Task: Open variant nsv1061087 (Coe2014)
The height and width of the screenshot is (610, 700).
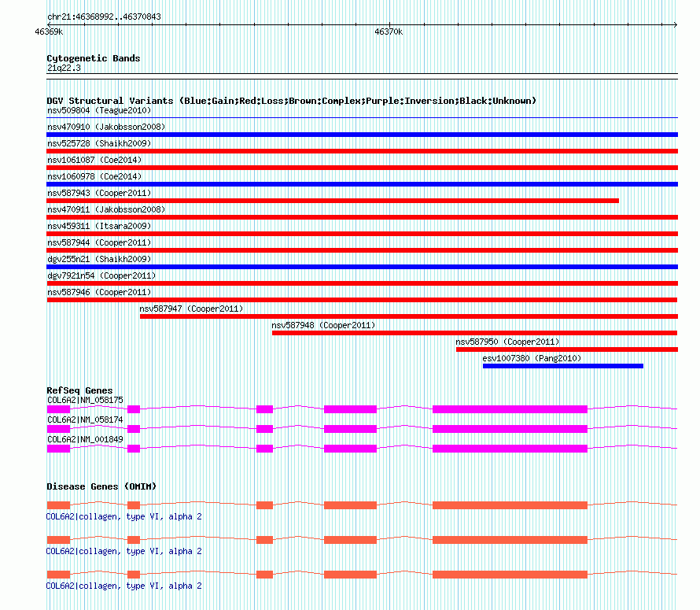Action: click(94, 160)
